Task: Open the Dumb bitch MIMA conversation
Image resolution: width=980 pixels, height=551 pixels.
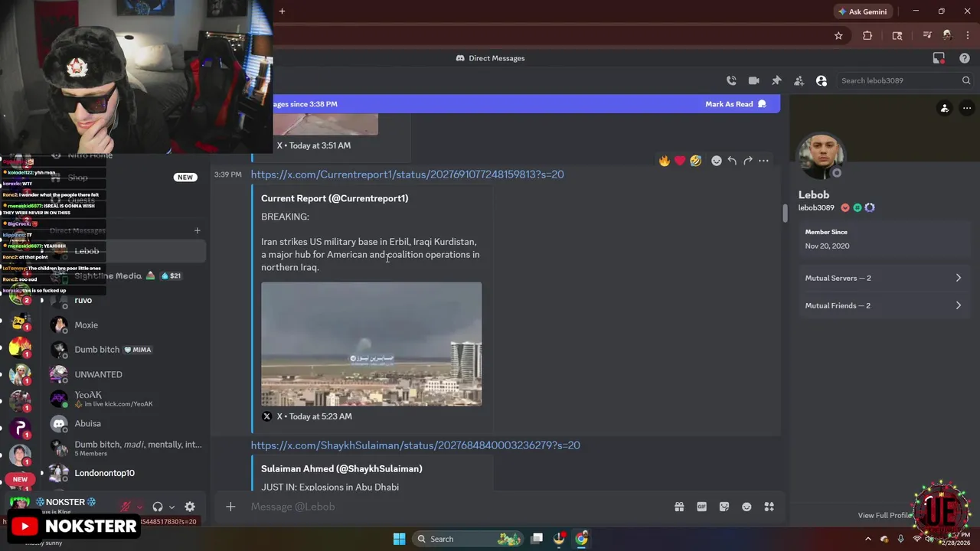Action: pos(124,350)
